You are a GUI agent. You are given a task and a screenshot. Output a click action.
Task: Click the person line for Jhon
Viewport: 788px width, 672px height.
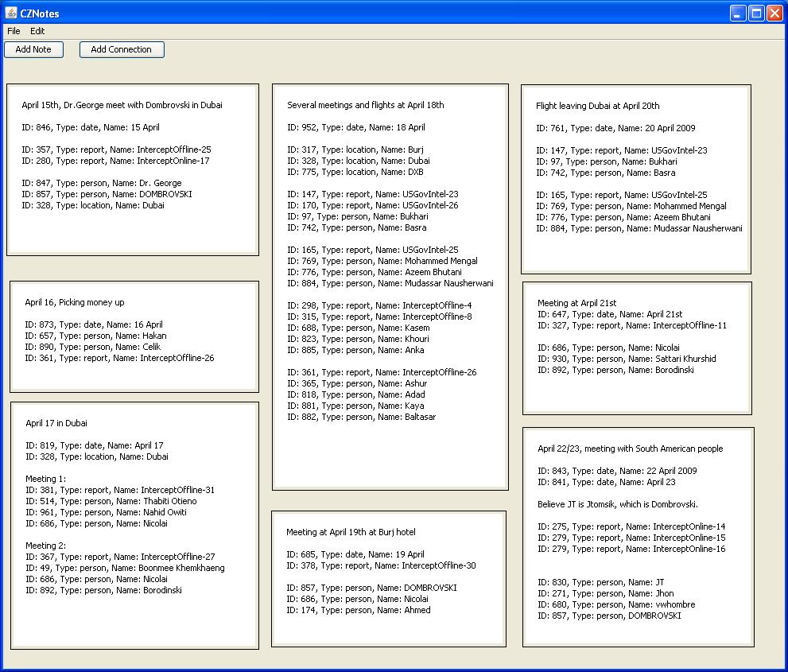(606, 593)
